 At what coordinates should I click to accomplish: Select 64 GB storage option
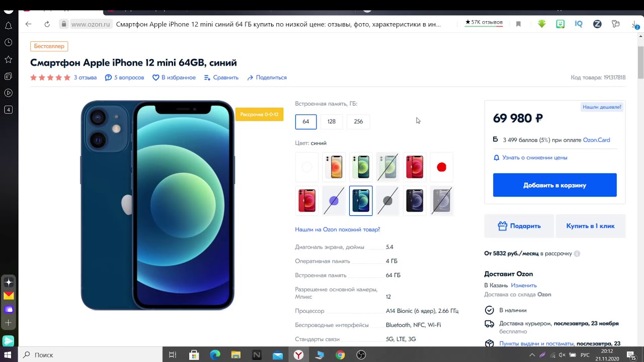[306, 122]
